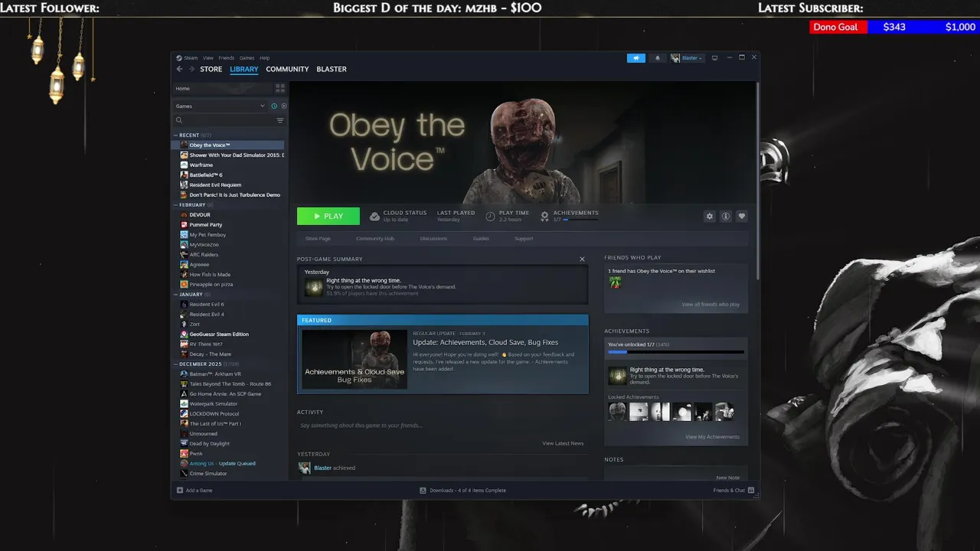This screenshot has height=551, width=980.
Task: Collapse the RECENT group
Action: tap(175, 135)
